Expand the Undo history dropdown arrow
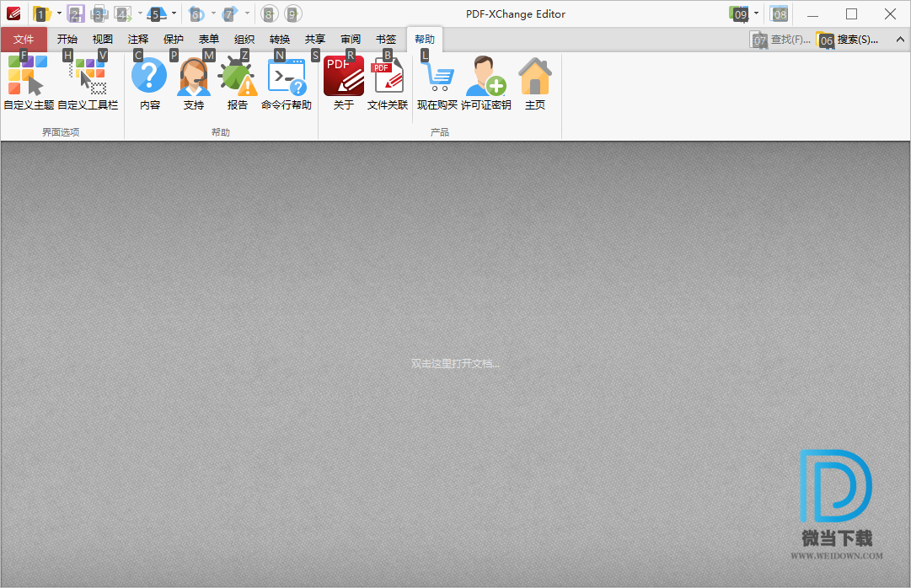Screen dimensions: 911x588 coord(213,13)
